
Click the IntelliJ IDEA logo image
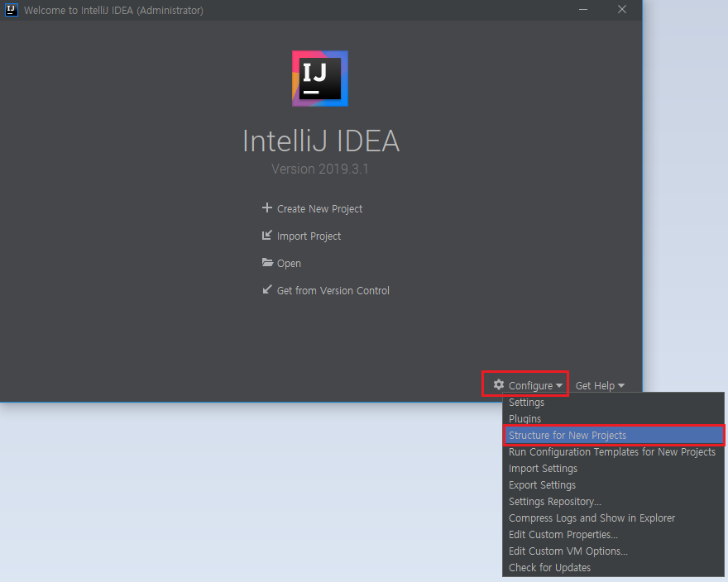(320, 79)
